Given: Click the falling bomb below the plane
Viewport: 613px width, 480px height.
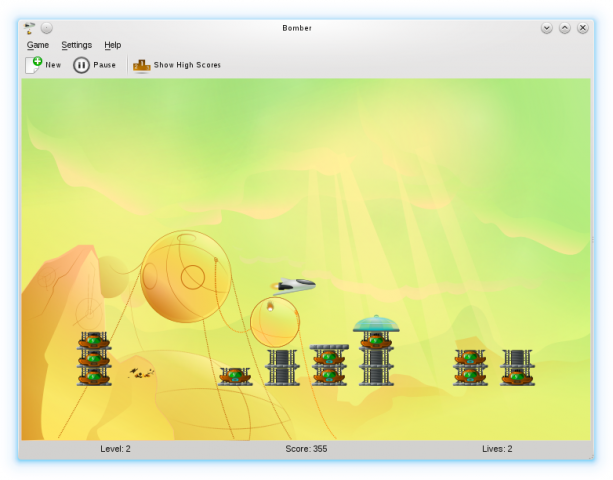Looking at the screenshot, I should tap(270, 307).
